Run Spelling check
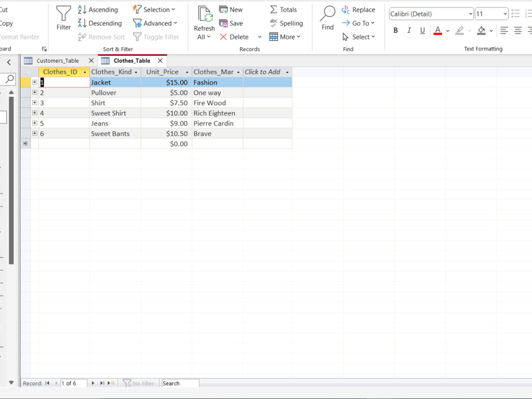Screen dimensions: 532x399 [286, 23]
